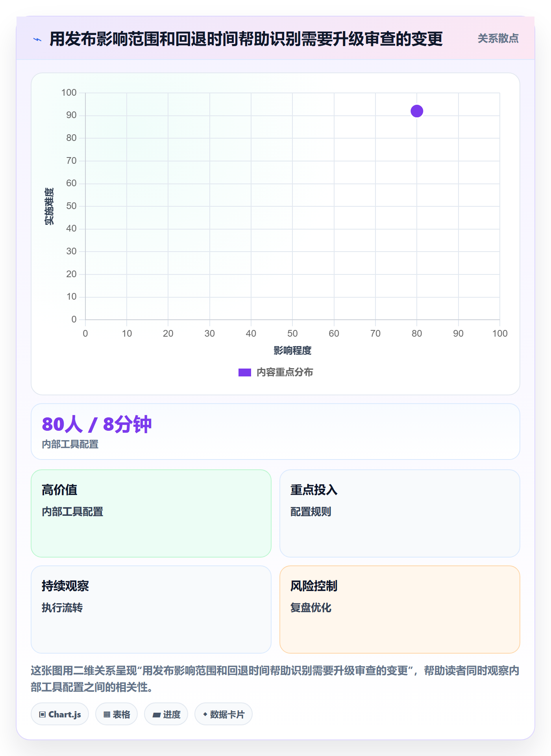Image resolution: width=551 pixels, height=756 pixels.
Task: Toggle the 内容重点分布 legend swatch
Action: 244,372
